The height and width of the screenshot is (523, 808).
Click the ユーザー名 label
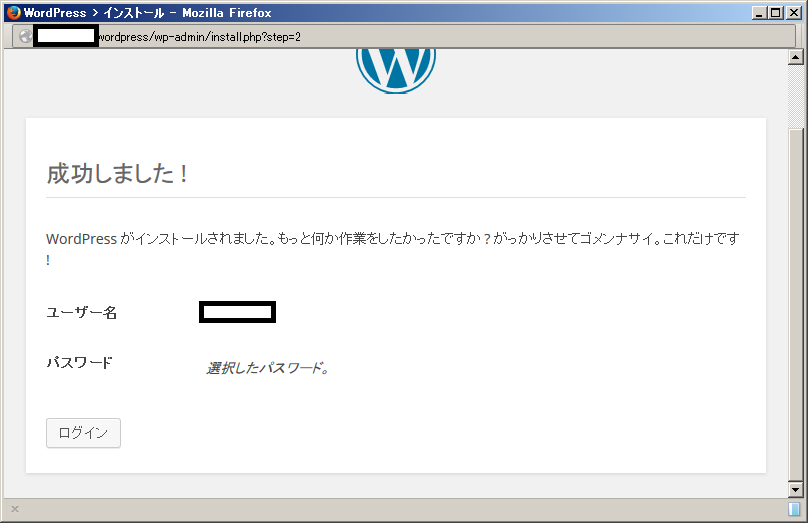pos(81,312)
